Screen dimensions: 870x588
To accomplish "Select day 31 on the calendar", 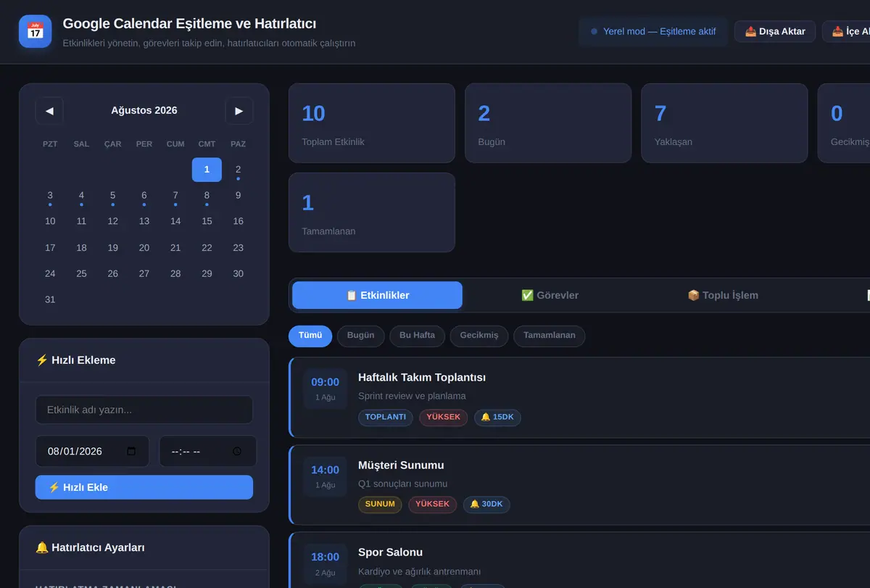I will pyautogui.click(x=50, y=299).
